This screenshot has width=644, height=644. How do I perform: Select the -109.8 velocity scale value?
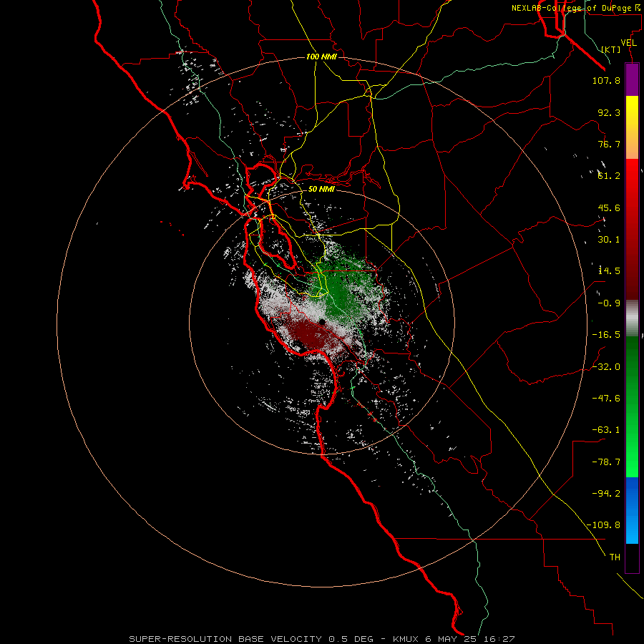[603, 525]
